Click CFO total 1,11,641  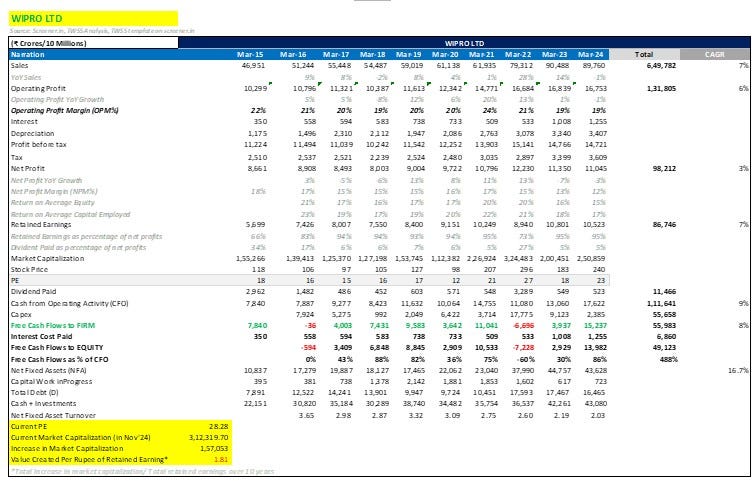click(x=661, y=303)
